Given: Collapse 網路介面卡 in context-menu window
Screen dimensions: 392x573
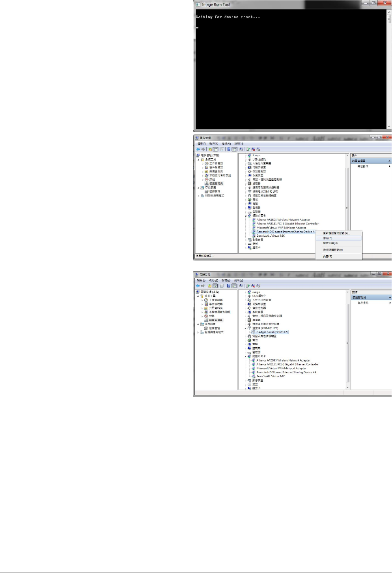Looking at the screenshot, I should coord(245,215).
